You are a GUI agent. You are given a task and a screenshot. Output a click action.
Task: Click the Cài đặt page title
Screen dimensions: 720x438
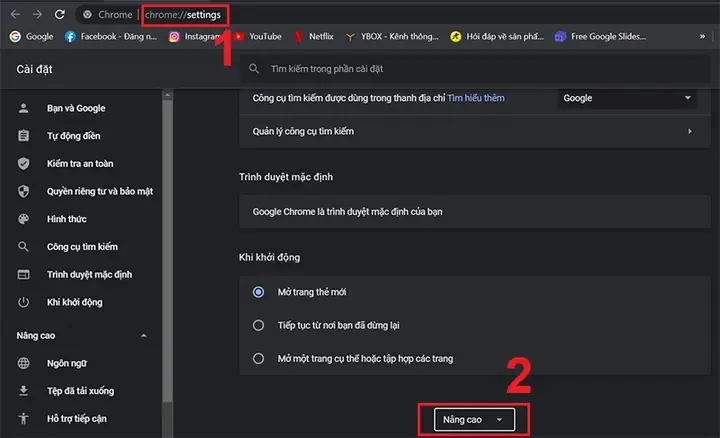point(34,69)
